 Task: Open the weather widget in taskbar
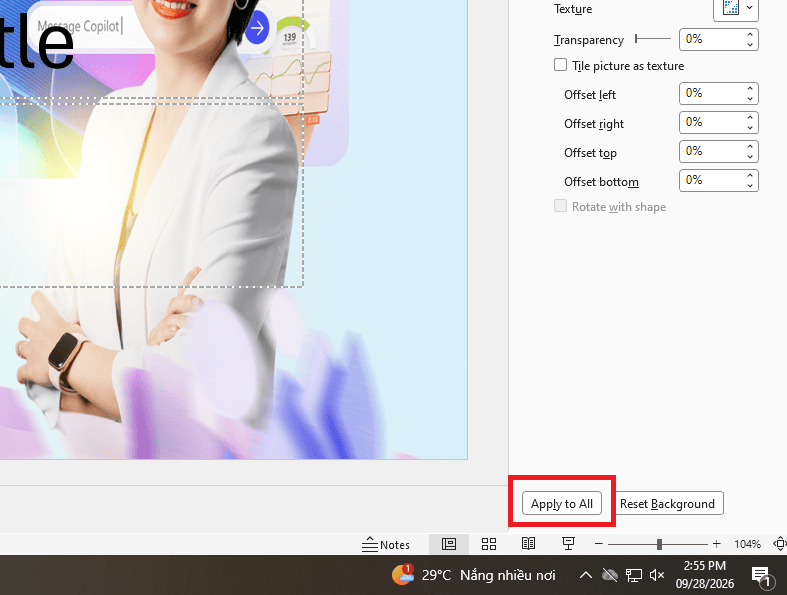pos(473,575)
